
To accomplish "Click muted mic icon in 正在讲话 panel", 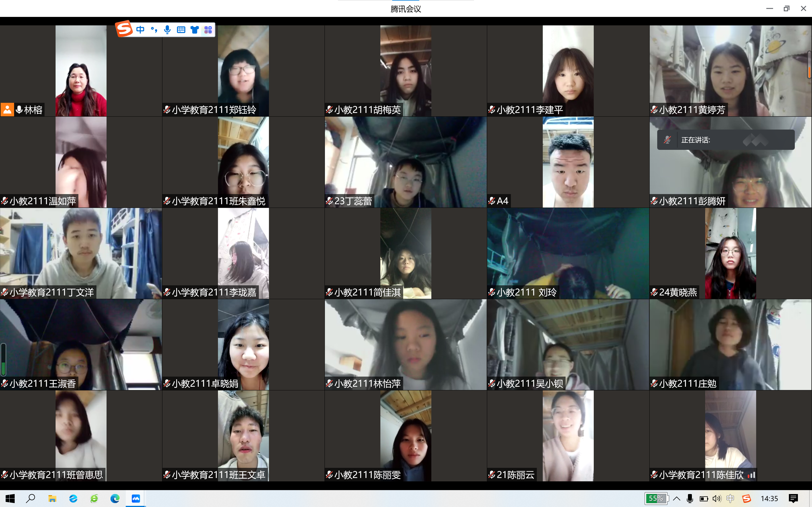I will 667,140.
